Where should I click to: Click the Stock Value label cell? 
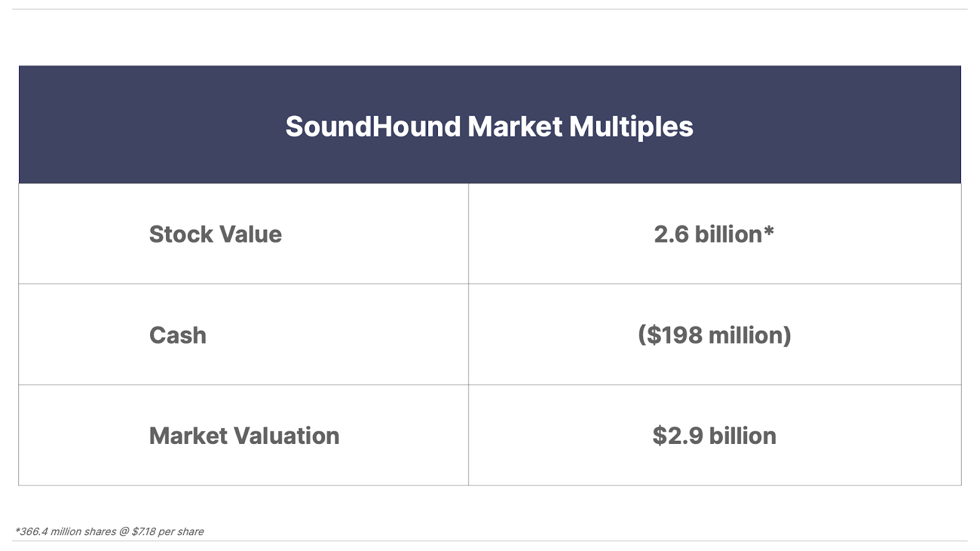215,234
